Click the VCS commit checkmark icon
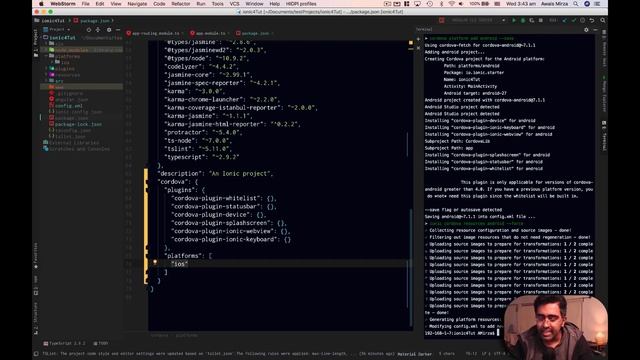The width and height of the screenshot is (640, 360). point(573,20)
